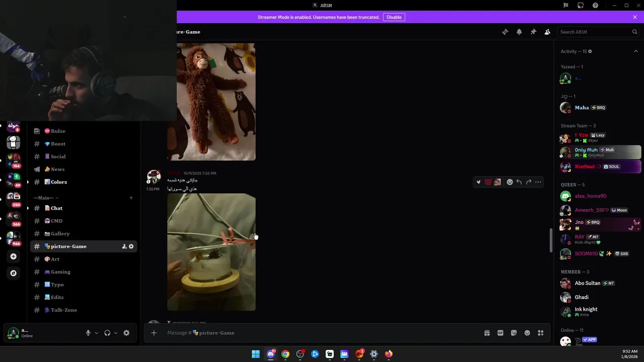Screen dimensions: 644x362
Task: Create channel in Main category
Action: point(131,198)
